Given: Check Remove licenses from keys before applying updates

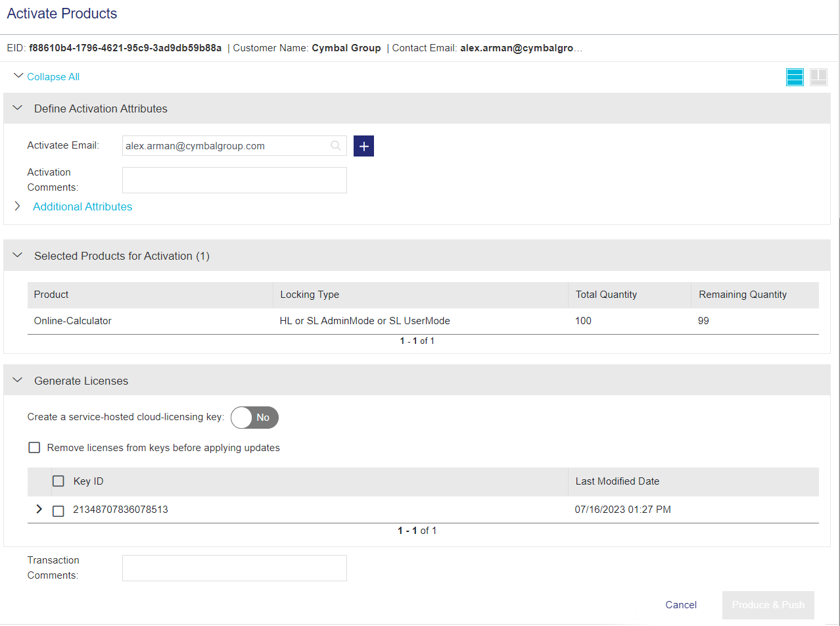Looking at the screenshot, I should click(34, 448).
